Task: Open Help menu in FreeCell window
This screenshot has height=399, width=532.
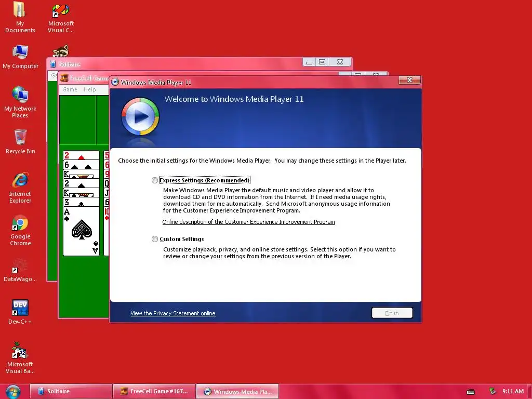Action: point(89,89)
